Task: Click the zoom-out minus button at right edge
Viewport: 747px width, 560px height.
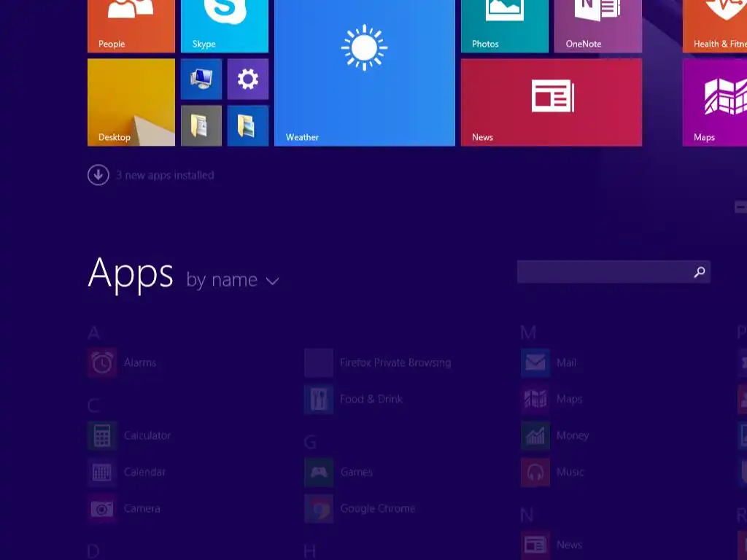Action: [x=741, y=207]
